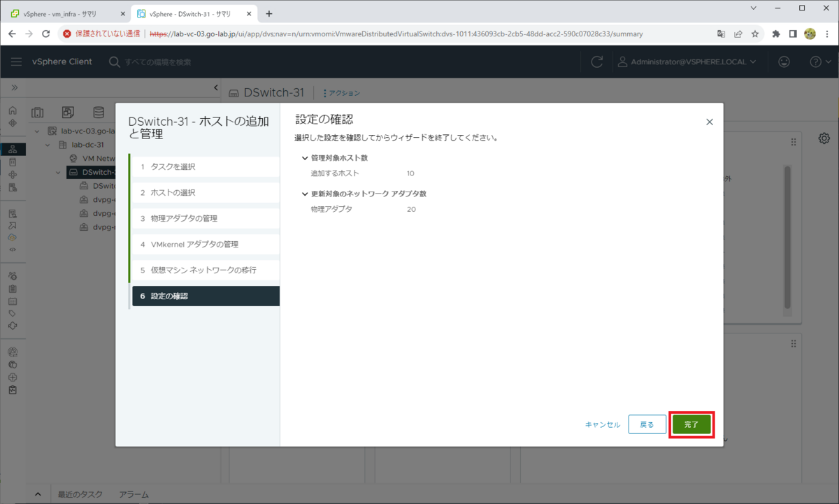839x504 pixels.
Task: Open Shortcuts icon in the sidebar
Action: 13,122
